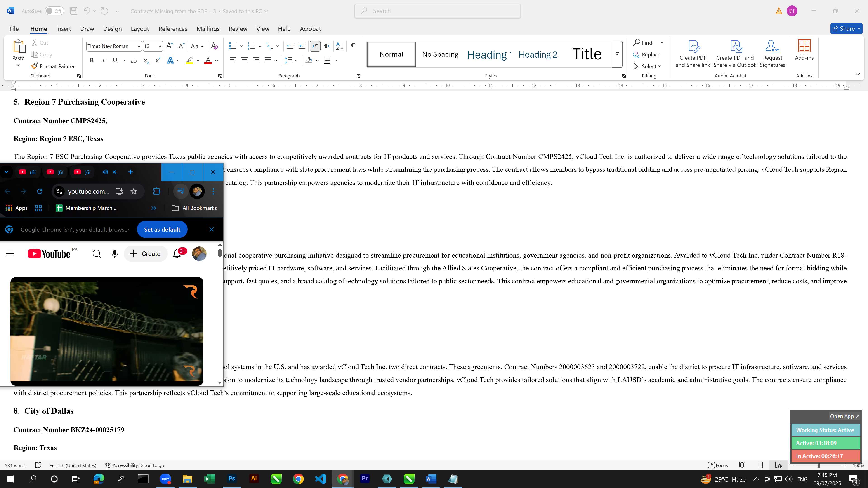Open the Insert ribbon tab

pyautogui.click(x=63, y=29)
